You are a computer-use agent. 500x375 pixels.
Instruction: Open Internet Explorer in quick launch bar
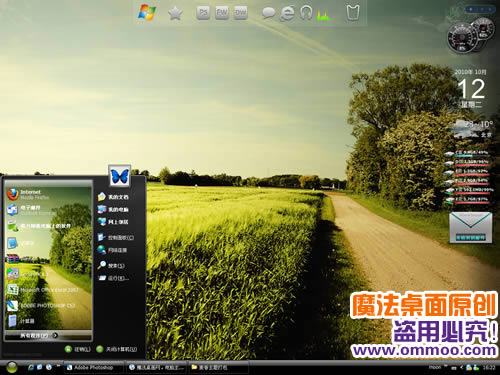31,367
